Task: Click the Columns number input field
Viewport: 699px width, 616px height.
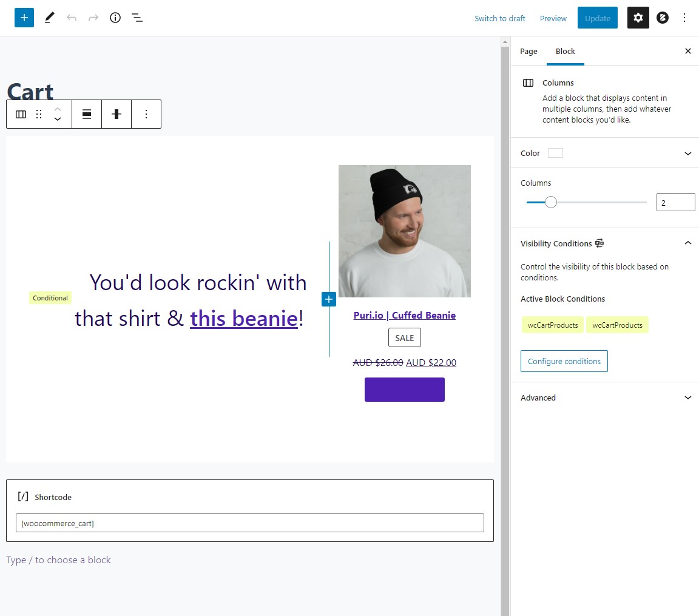Action: [x=675, y=202]
